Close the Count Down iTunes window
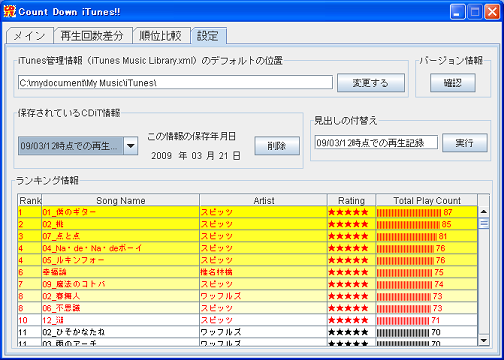The image size is (504, 360). (492, 12)
